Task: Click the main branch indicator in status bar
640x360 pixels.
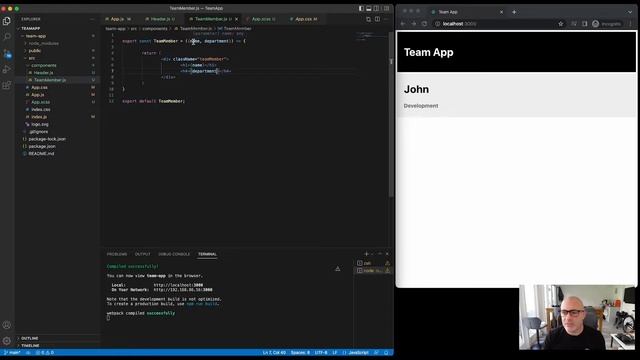Action: click(x=12, y=353)
